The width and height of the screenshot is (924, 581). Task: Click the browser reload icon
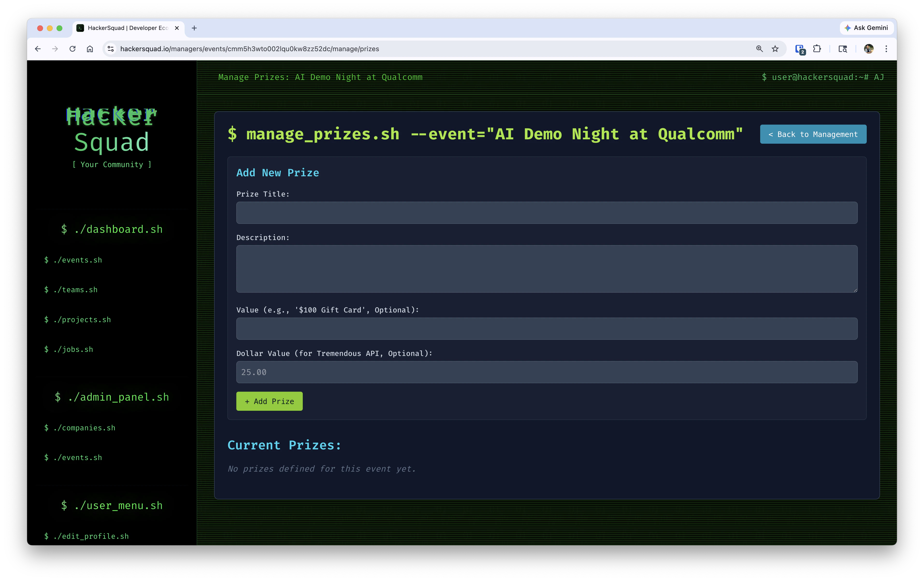point(72,49)
